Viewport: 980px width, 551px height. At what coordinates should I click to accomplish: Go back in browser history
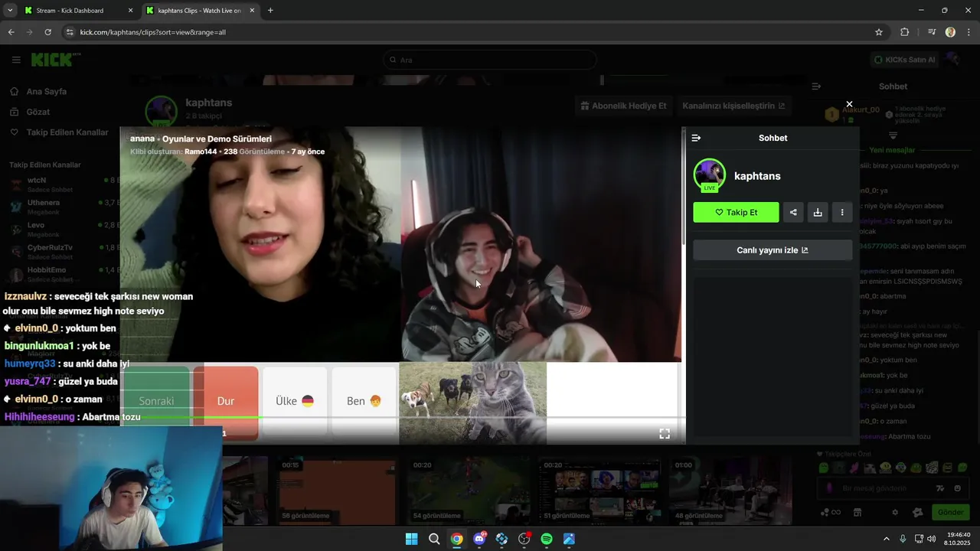(x=11, y=32)
